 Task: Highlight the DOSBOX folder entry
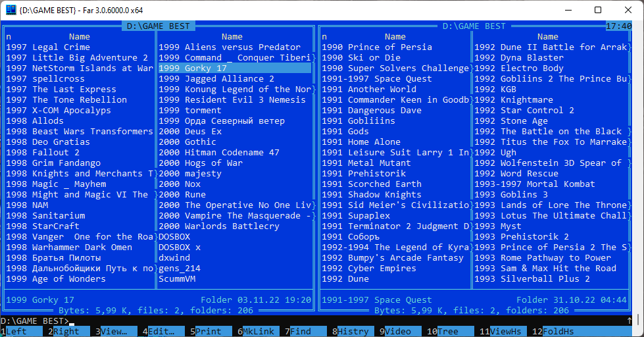174,237
